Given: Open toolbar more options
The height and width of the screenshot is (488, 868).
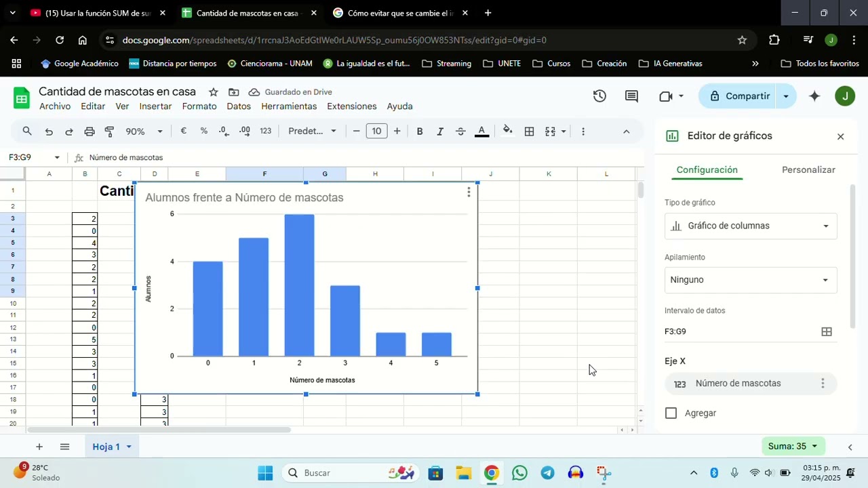Looking at the screenshot, I should (583, 131).
